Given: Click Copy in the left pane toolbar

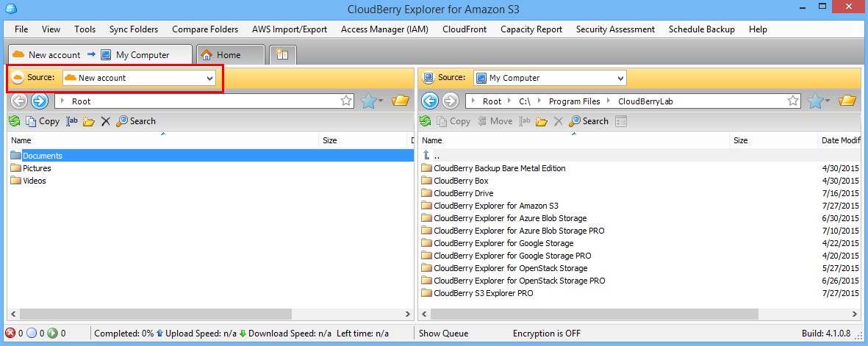Looking at the screenshot, I should 43,120.
